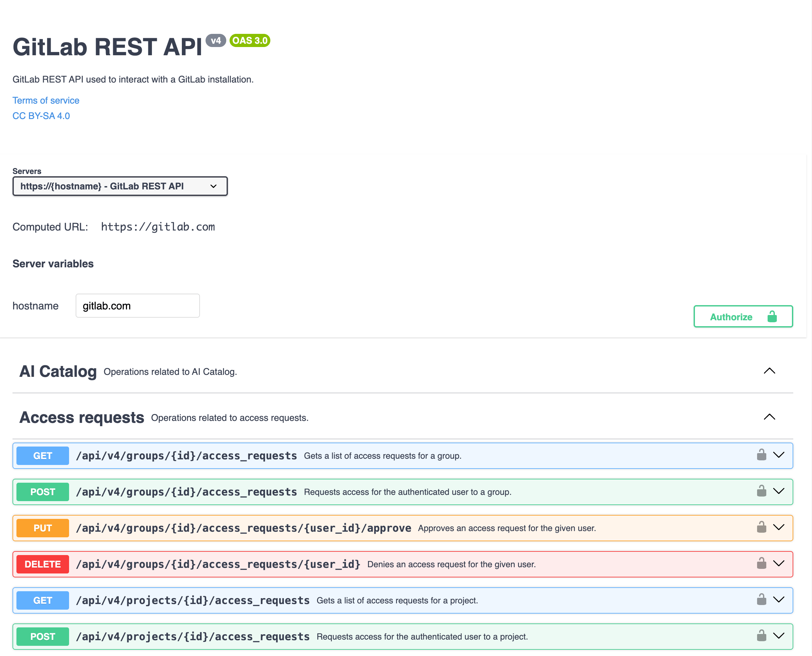Click lock icon on POST groups access_requests row
812x656 pixels.
[761, 491]
